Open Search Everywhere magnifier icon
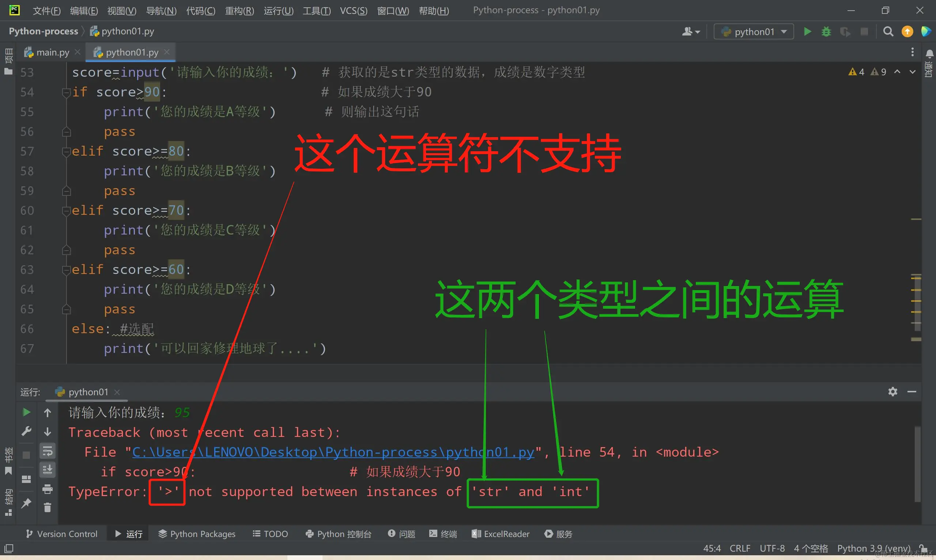 point(888,32)
